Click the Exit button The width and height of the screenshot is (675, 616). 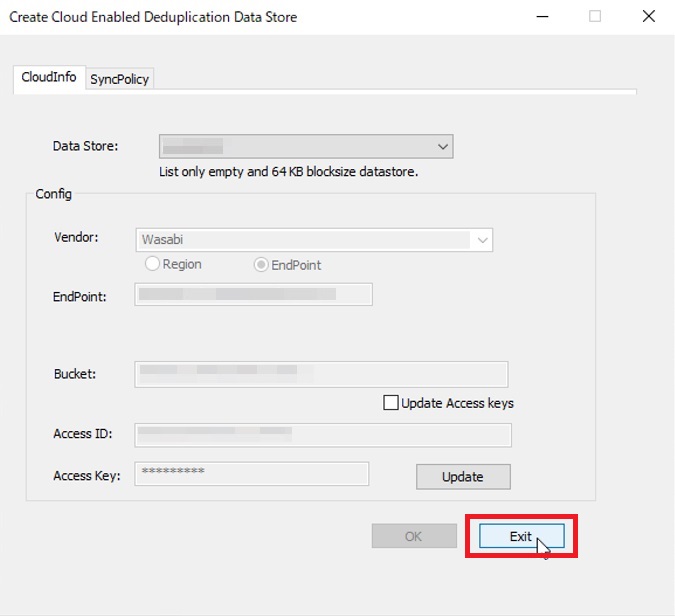521,536
